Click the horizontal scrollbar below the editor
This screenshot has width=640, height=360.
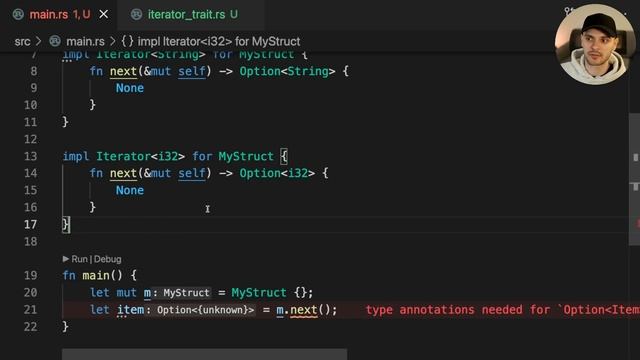tap(204, 354)
